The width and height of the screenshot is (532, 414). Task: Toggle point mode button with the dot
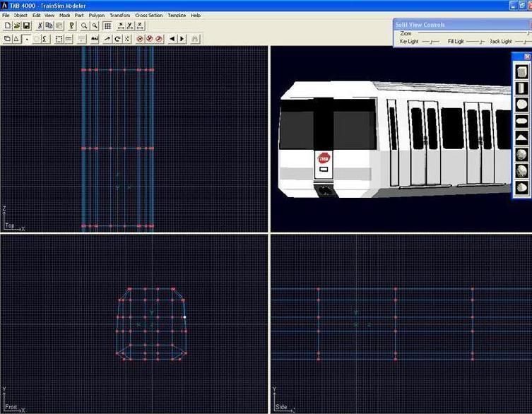click(x=27, y=39)
